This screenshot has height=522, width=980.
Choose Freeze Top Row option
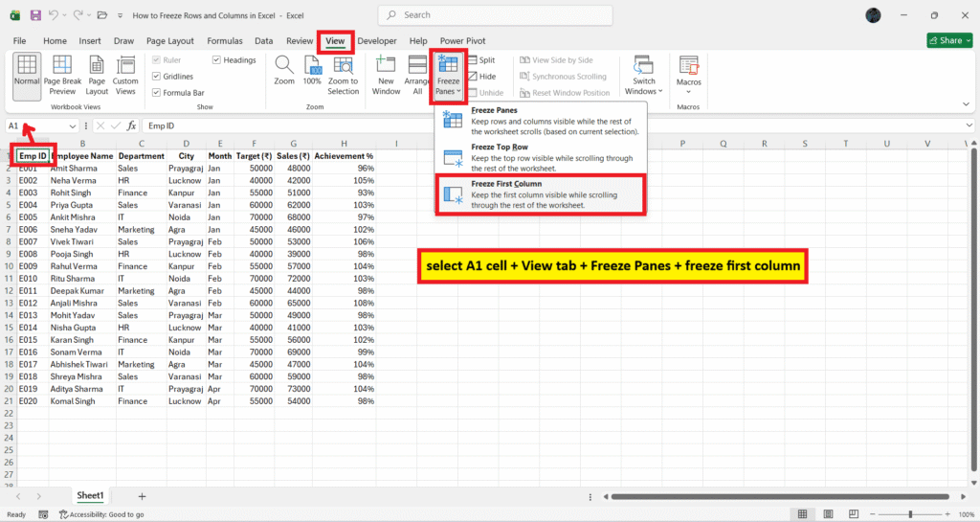(x=541, y=158)
